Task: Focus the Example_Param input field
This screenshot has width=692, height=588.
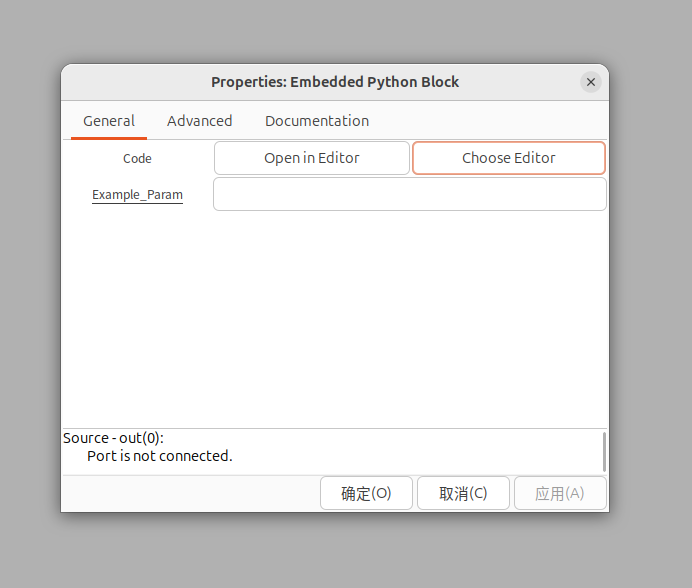Action: coord(410,194)
